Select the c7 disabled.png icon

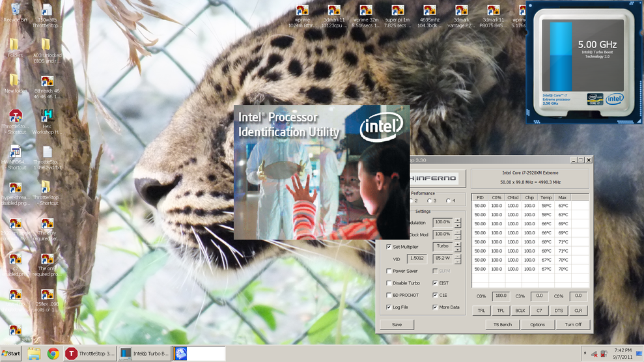click(x=15, y=265)
